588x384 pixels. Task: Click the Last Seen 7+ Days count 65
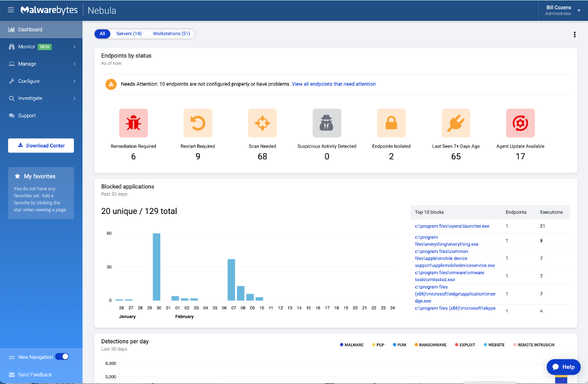[x=456, y=157]
